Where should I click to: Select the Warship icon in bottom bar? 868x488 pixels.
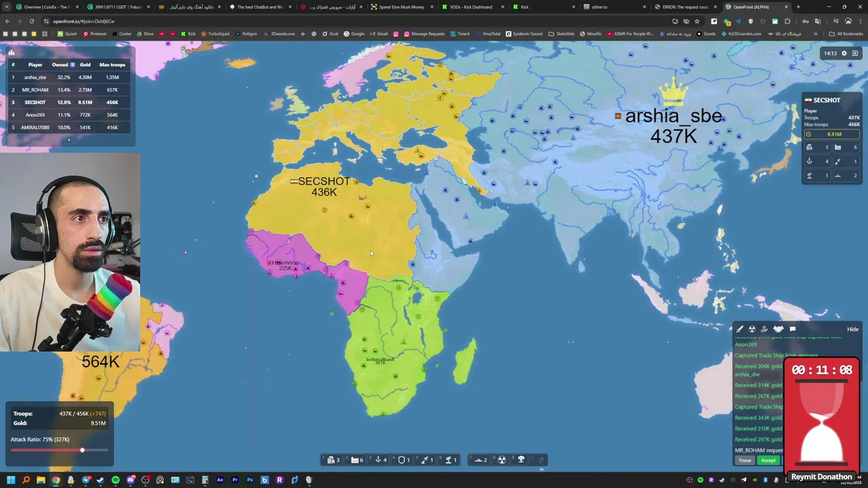tap(479, 460)
